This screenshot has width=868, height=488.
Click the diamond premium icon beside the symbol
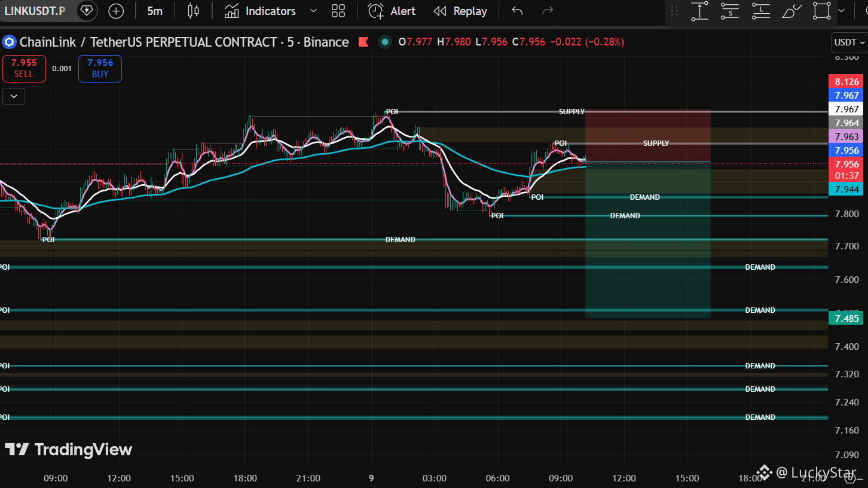[x=87, y=11]
